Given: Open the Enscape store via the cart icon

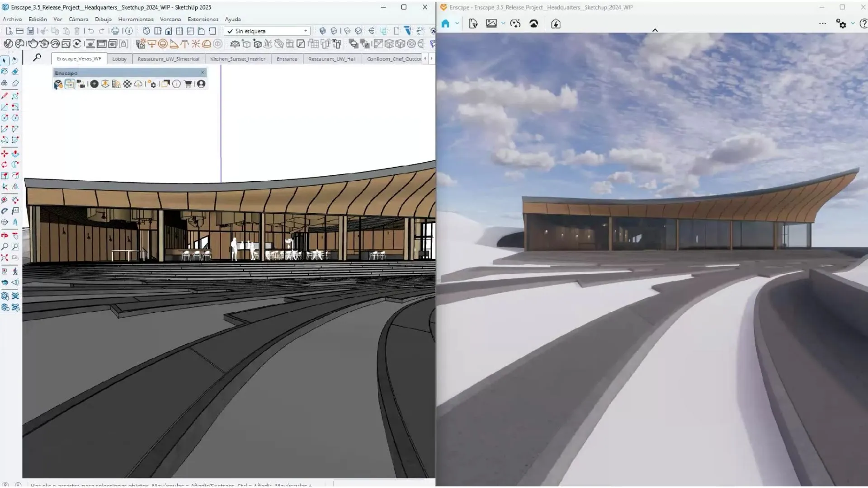Looking at the screenshot, I should point(188,84).
